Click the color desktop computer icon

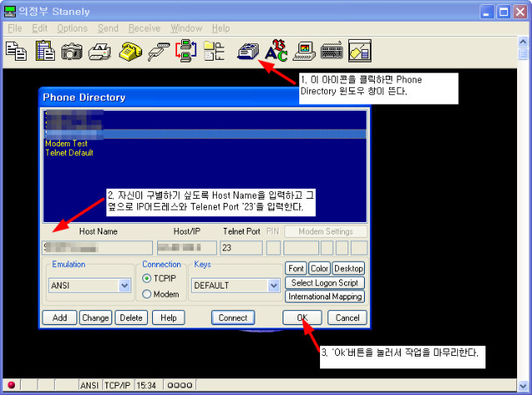pyautogui.click(x=304, y=52)
